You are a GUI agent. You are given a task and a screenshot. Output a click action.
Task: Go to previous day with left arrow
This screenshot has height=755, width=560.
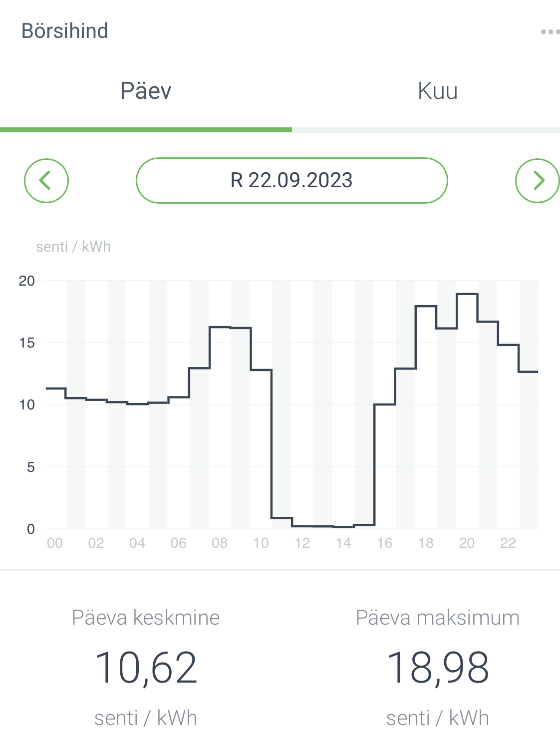click(46, 181)
